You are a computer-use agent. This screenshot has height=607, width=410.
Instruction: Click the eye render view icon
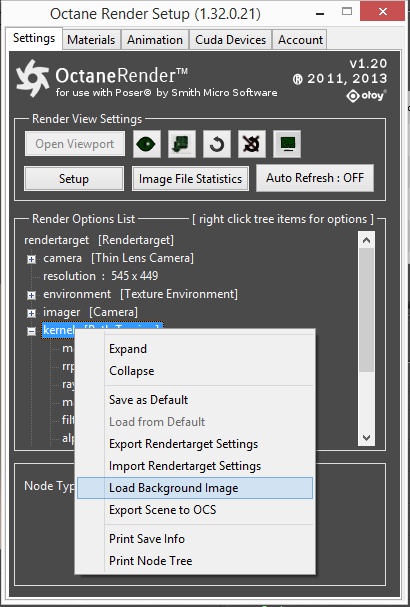[x=147, y=144]
